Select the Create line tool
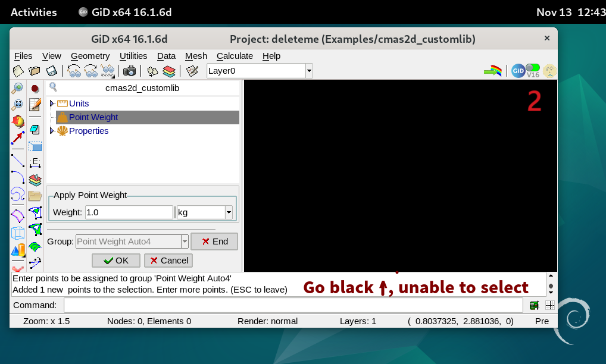606x364 pixels. [x=17, y=160]
